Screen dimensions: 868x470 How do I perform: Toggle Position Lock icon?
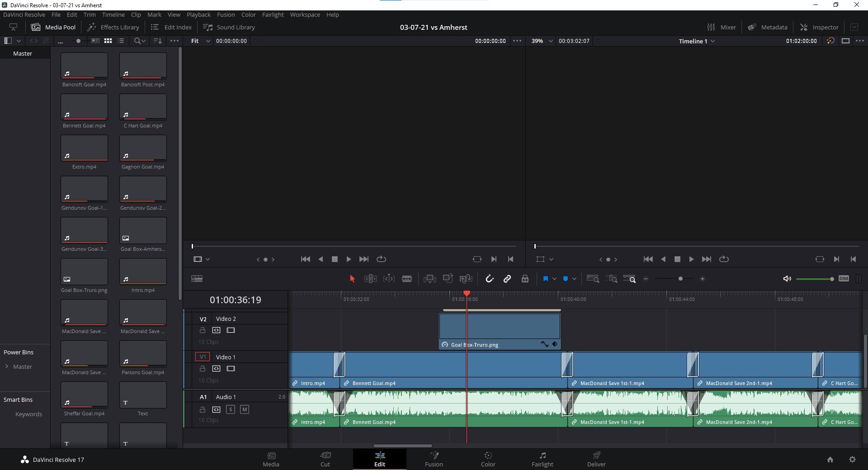[525, 279]
